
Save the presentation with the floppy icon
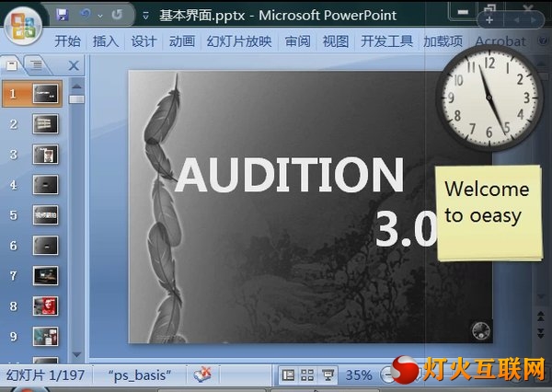[x=63, y=15]
